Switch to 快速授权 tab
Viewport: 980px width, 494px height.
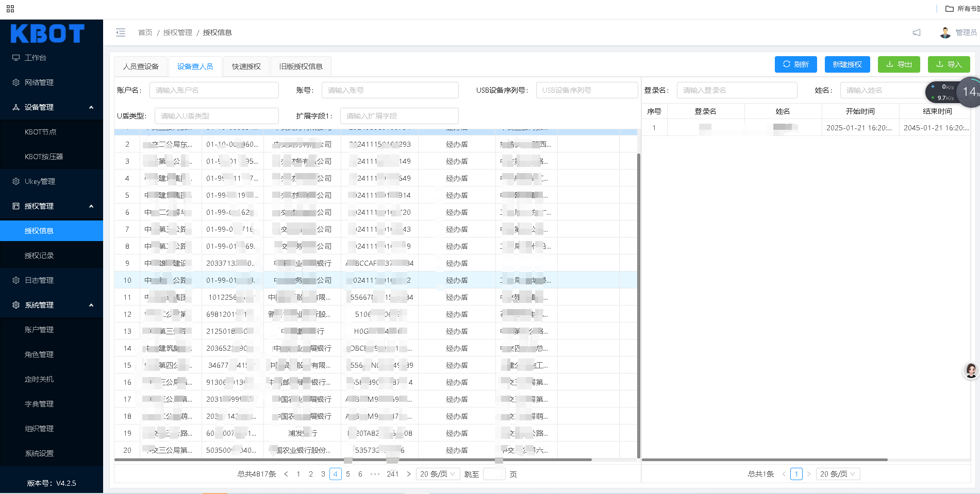point(246,66)
